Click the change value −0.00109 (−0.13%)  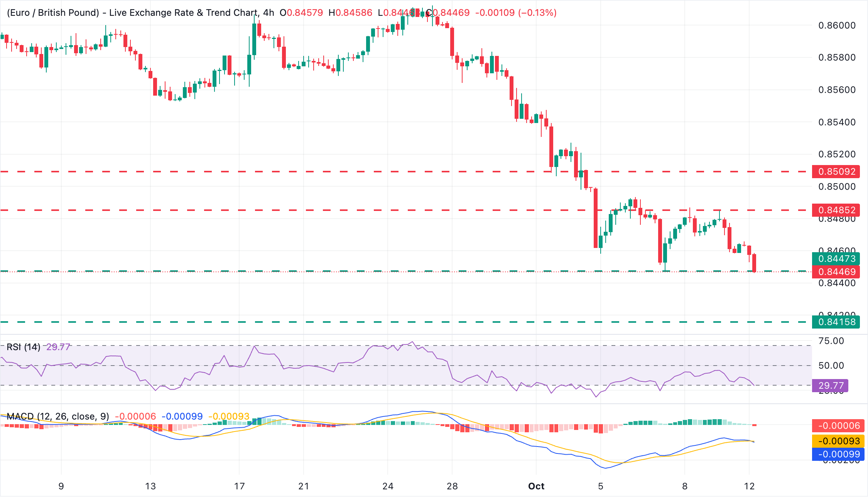(x=516, y=13)
